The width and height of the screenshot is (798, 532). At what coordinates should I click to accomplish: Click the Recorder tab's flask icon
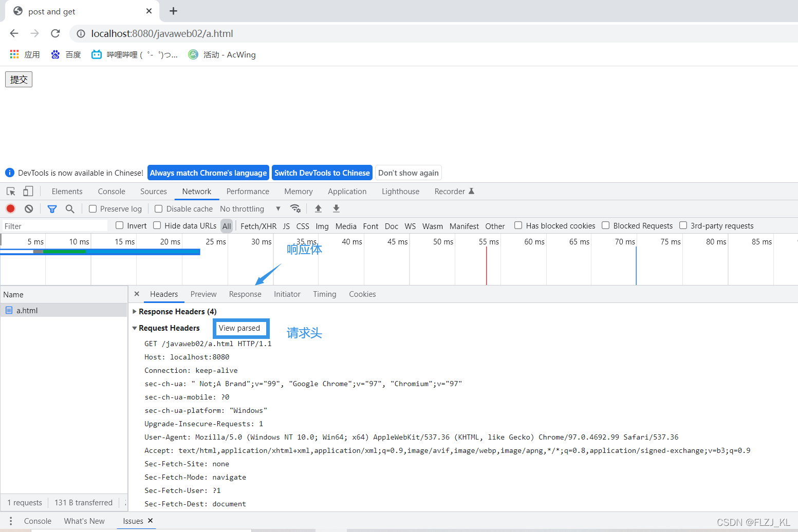click(471, 191)
